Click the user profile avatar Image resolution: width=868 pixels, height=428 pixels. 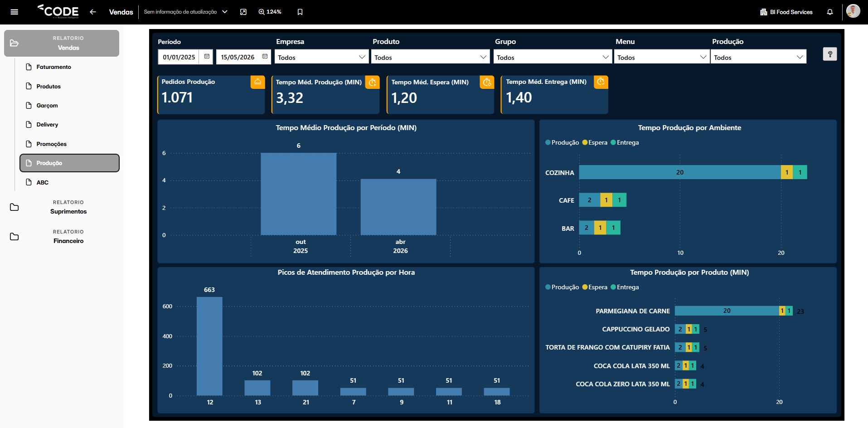point(853,11)
